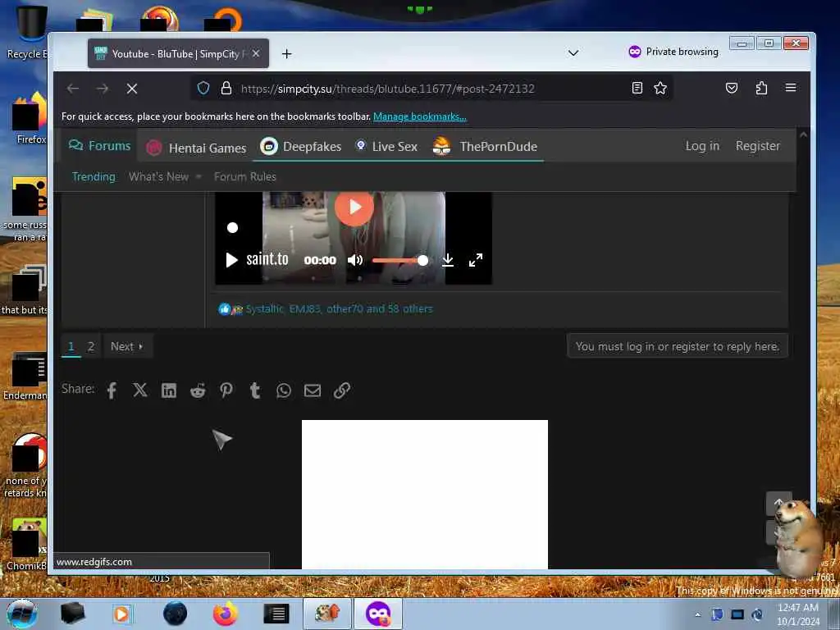Click the 00:00 timestamp in player
840x630 pixels.
pos(320,260)
